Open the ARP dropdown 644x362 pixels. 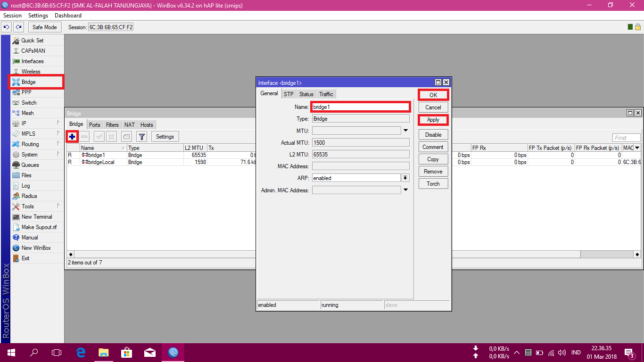tap(405, 178)
